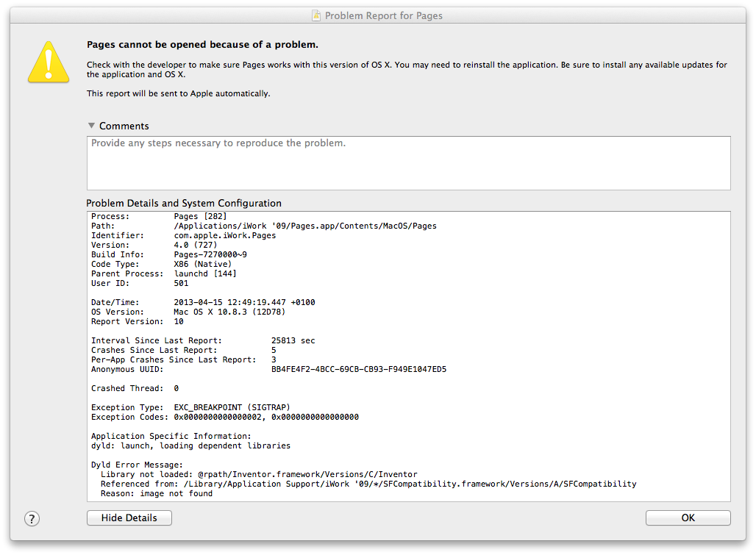The height and width of the screenshot is (555, 756).
Task: Click the 'Pages cannot be opened because of a problem.' heading
Action: pyautogui.click(x=202, y=44)
